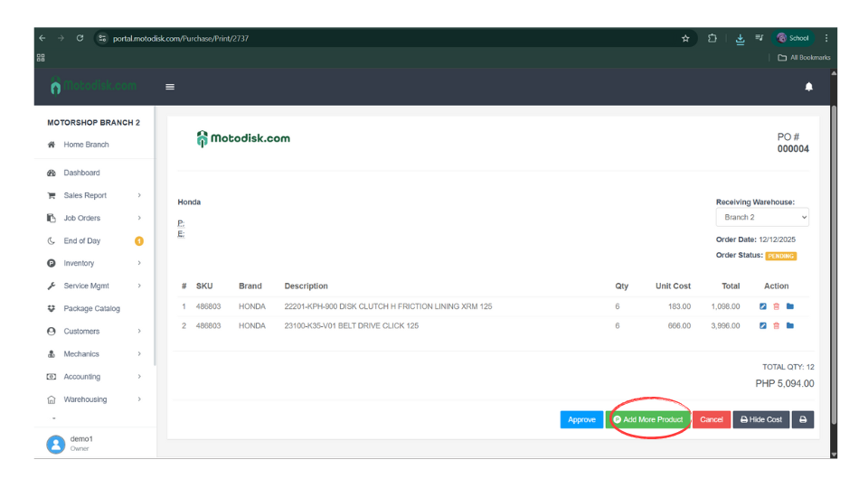The height and width of the screenshot is (488, 868).
Task: Open the Receiving Warehouse dropdown
Action: coord(762,218)
